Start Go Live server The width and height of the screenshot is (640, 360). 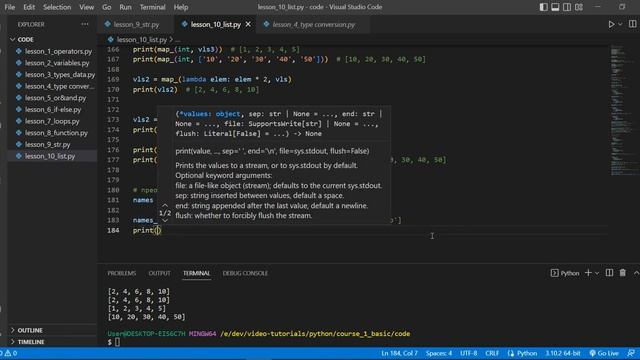604,353
